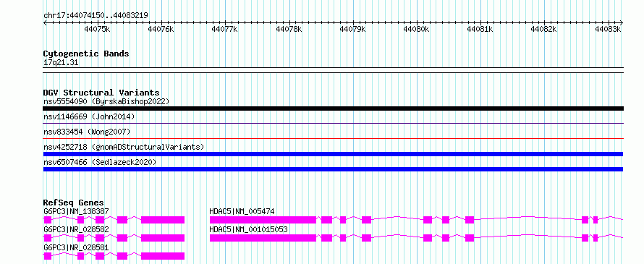Open variant nsv6507466 (Sedlazeck2020) label

[100, 162]
